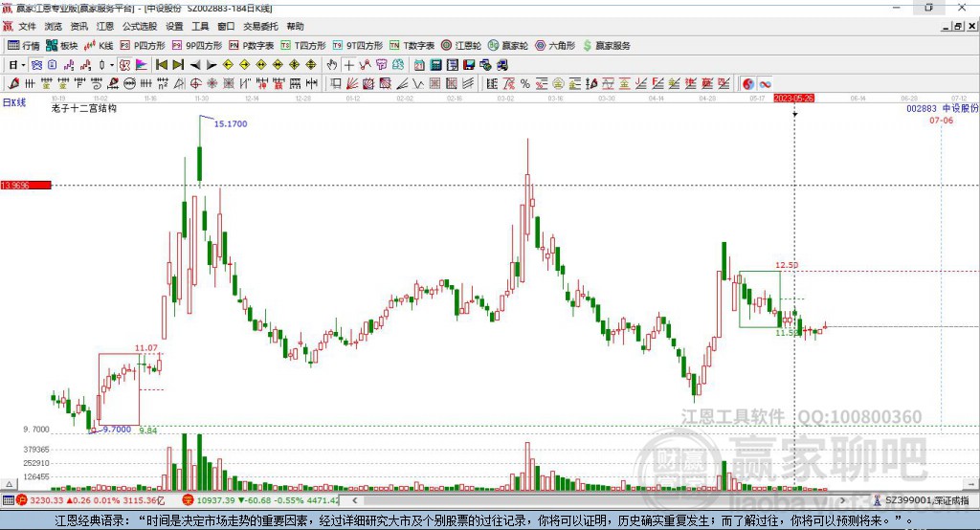Select the n² square tool
The image size is (980, 530).
click(163, 84)
